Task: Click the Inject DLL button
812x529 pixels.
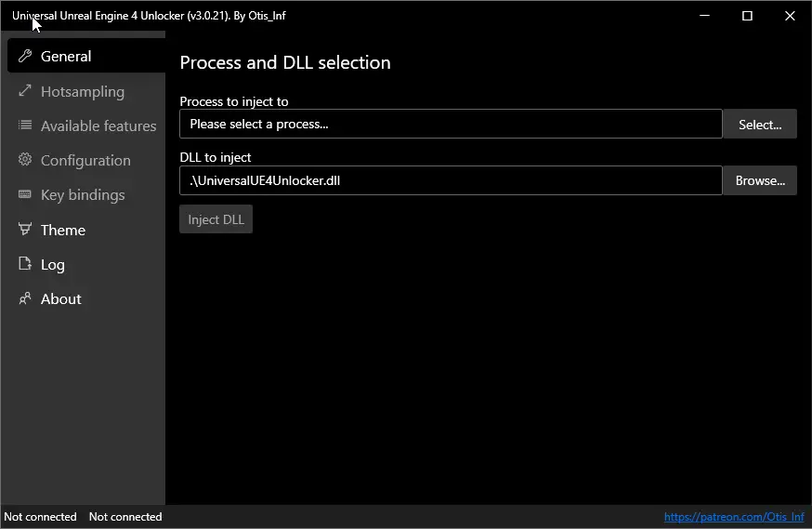Action: 216,219
